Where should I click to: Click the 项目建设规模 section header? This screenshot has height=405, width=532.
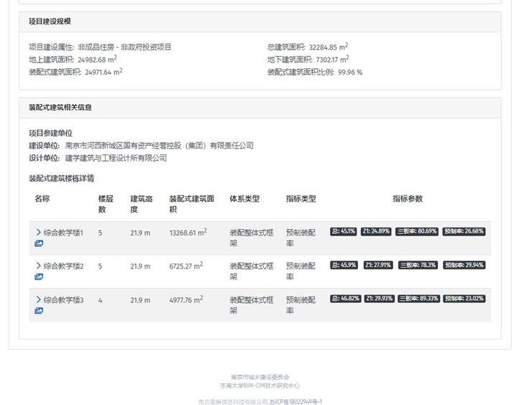click(x=50, y=22)
